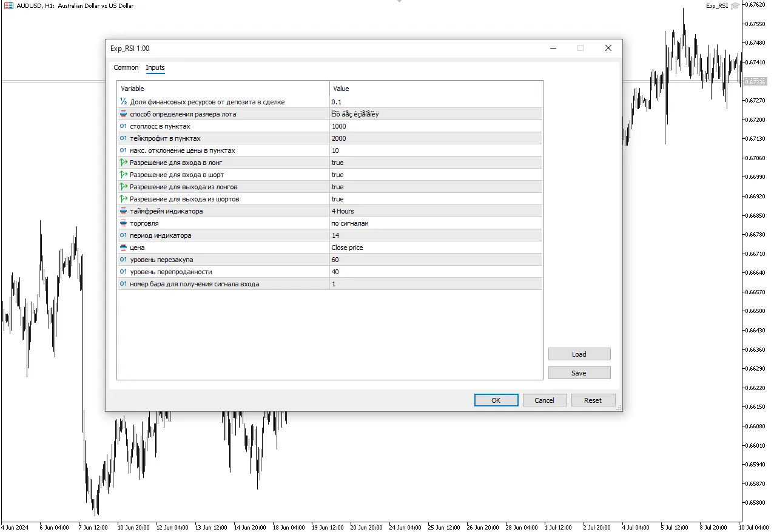Click the integer icon beside 'стоплосс в пунктах'
Screen dimensions: 774x532
point(123,126)
